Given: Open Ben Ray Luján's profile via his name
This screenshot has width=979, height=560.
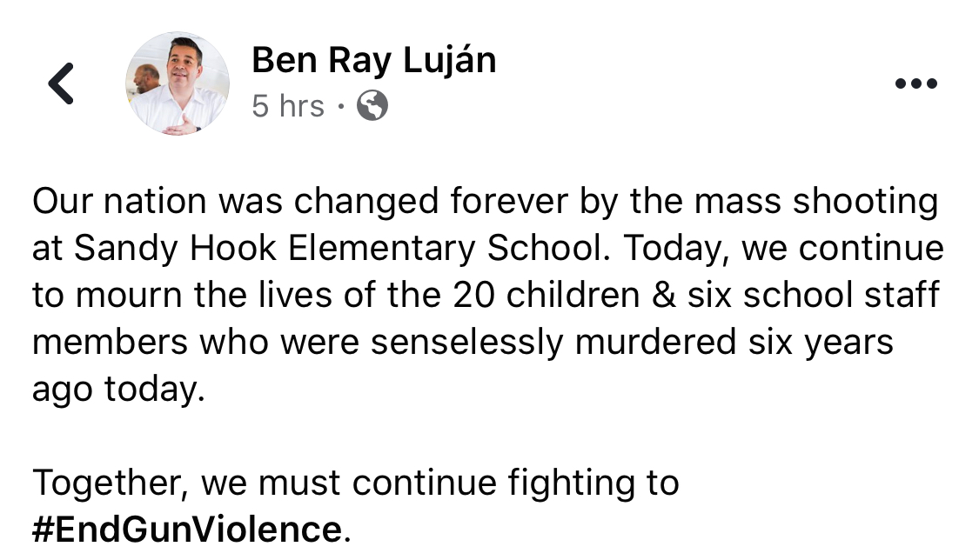Looking at the screenshot, I should point(372,59).
